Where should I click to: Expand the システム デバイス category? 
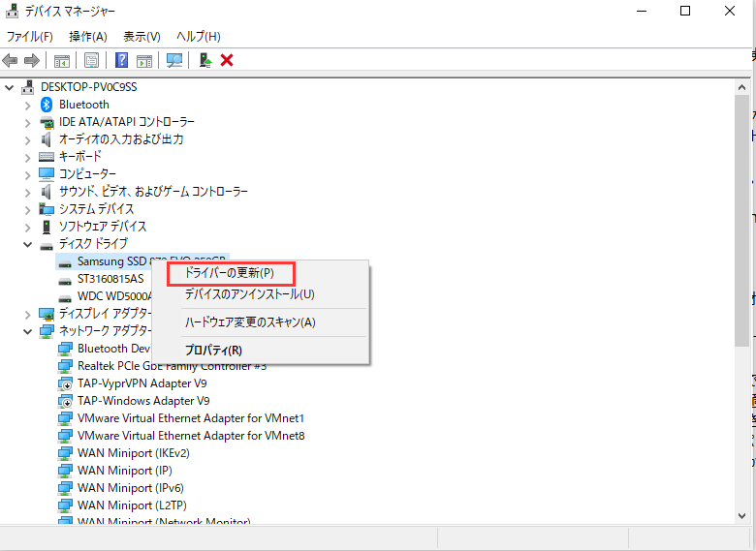click(27, 209)
